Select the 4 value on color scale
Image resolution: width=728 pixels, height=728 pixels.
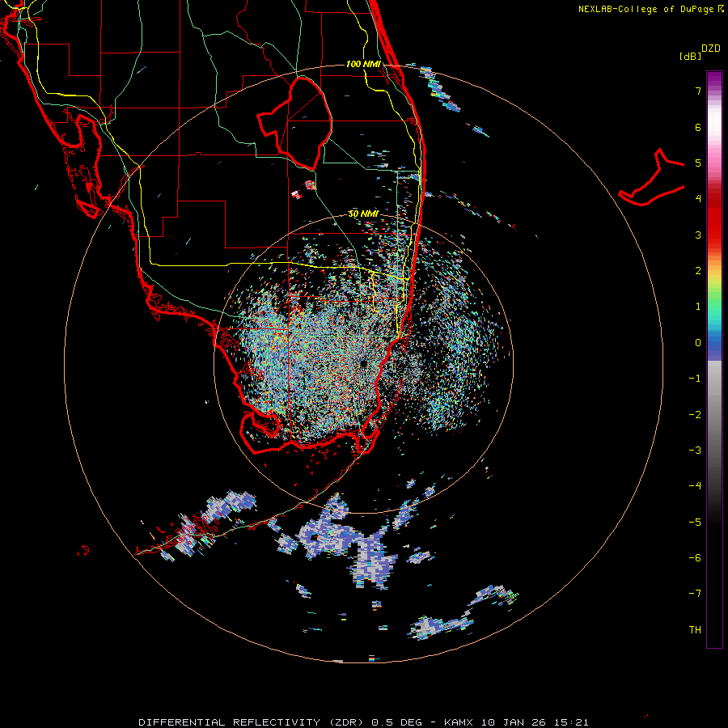(698, 199)
